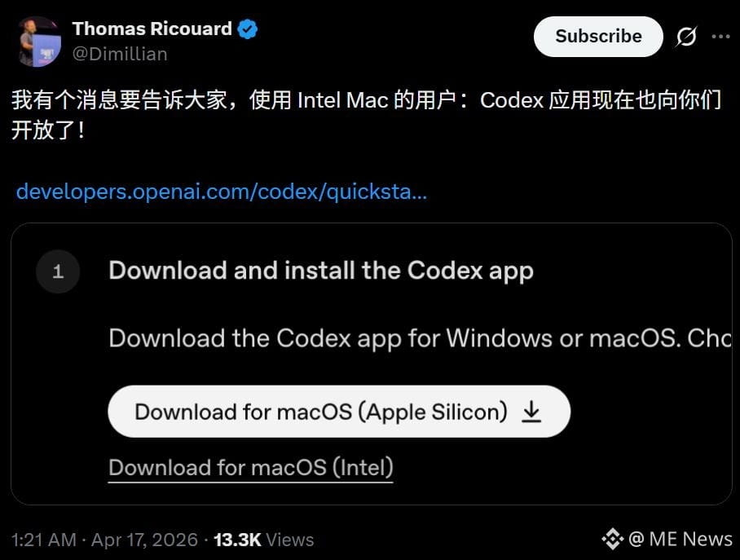Click the ME News diamond logo icon
Screen dimensions: 740x560
coord(613,539)
